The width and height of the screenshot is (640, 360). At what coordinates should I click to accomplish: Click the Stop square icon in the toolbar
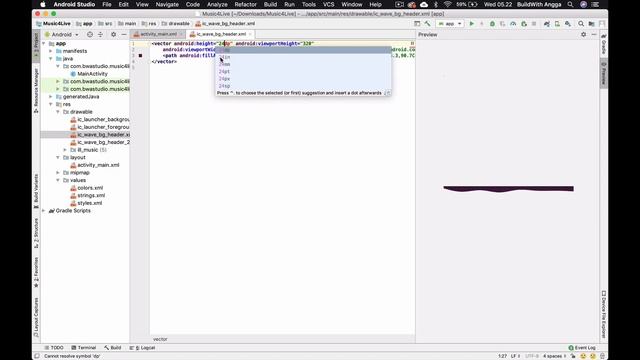tap(534, 24)
